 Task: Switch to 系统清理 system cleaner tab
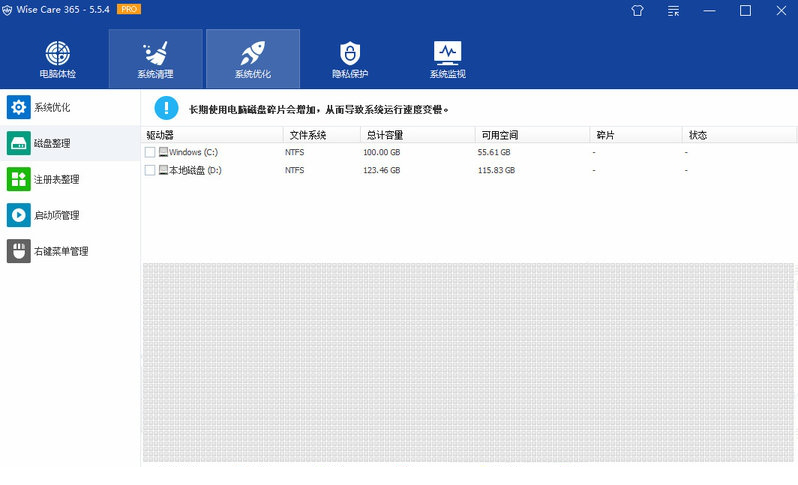click(155, 59)
